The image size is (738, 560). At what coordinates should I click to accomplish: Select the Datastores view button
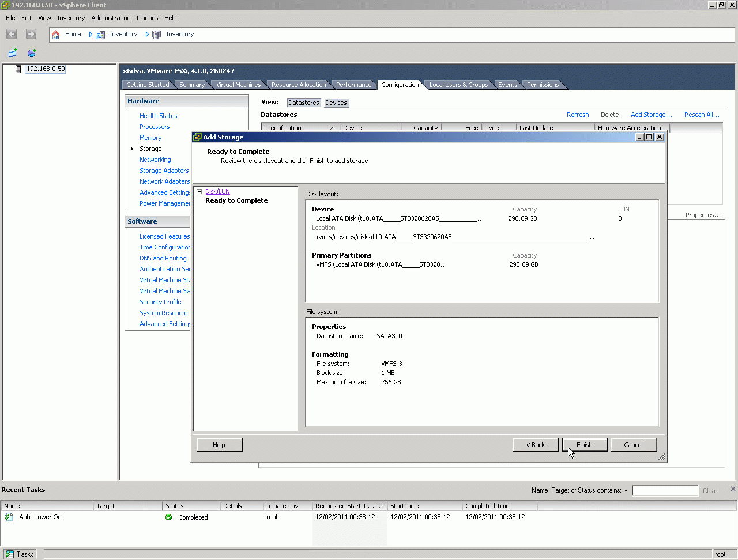[x=304, y=103]
